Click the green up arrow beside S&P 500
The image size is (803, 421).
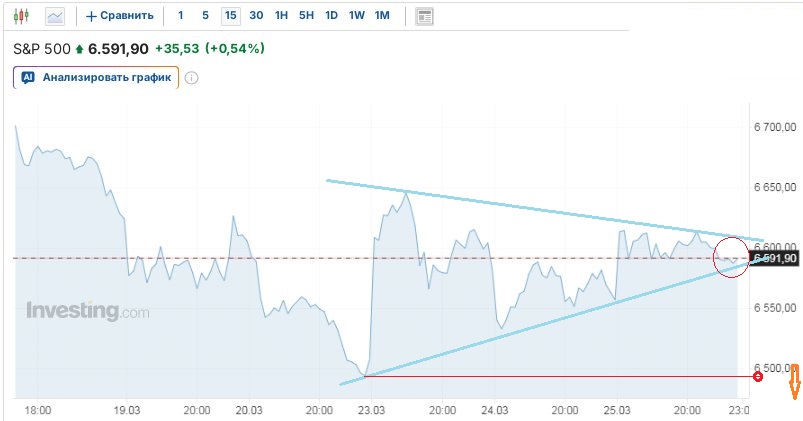[80, 49]
